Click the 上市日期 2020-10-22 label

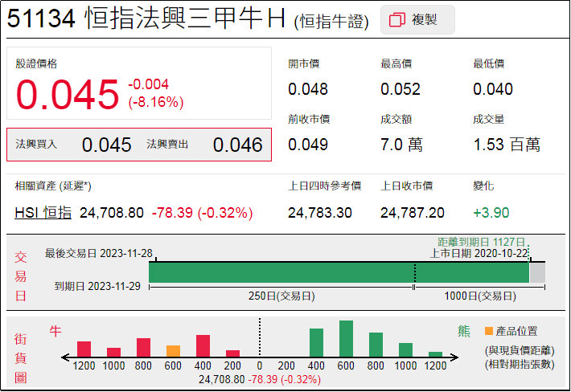coord(479,254)
